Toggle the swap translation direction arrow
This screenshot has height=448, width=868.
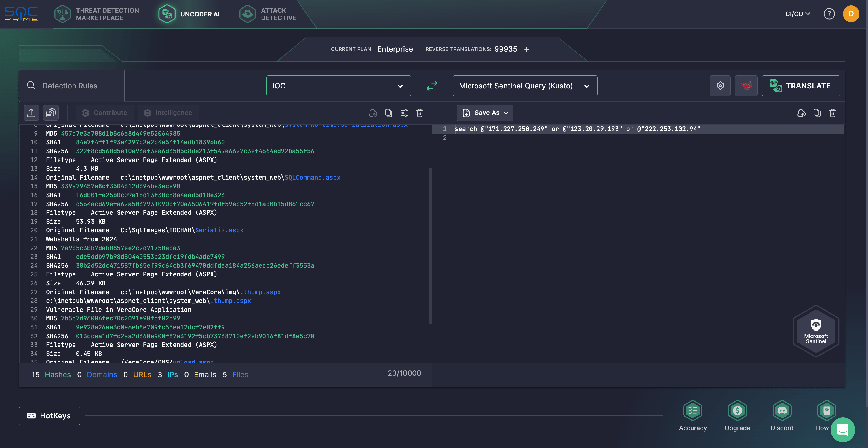tap(432, 86)
